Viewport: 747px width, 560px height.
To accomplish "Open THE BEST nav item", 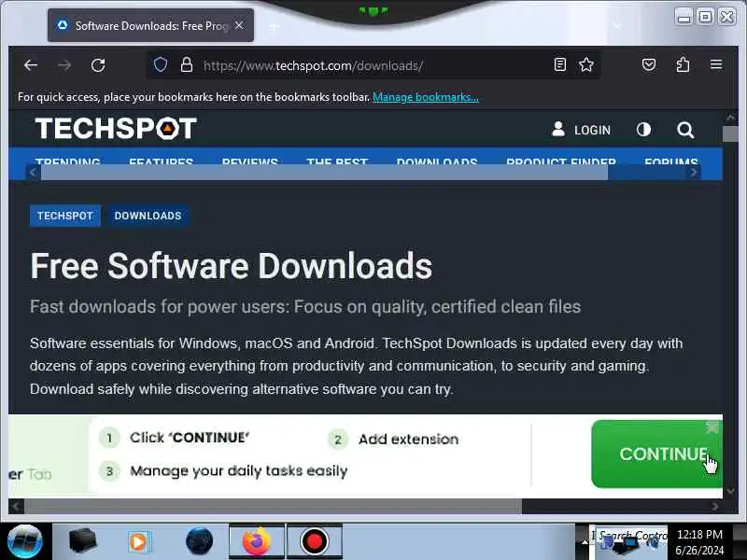I will tap(337, 161).
